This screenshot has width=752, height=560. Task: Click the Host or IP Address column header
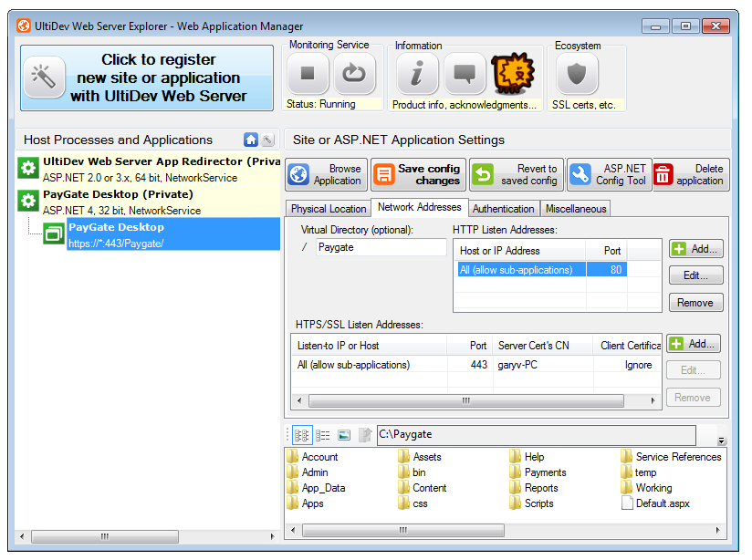click(x=519, y=251)
